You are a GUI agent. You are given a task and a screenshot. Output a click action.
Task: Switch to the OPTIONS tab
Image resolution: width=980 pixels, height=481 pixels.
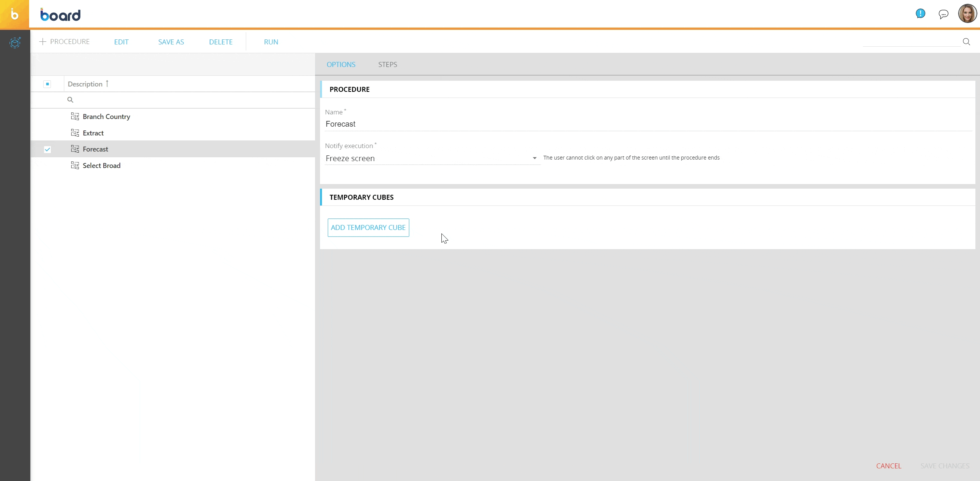341,65
